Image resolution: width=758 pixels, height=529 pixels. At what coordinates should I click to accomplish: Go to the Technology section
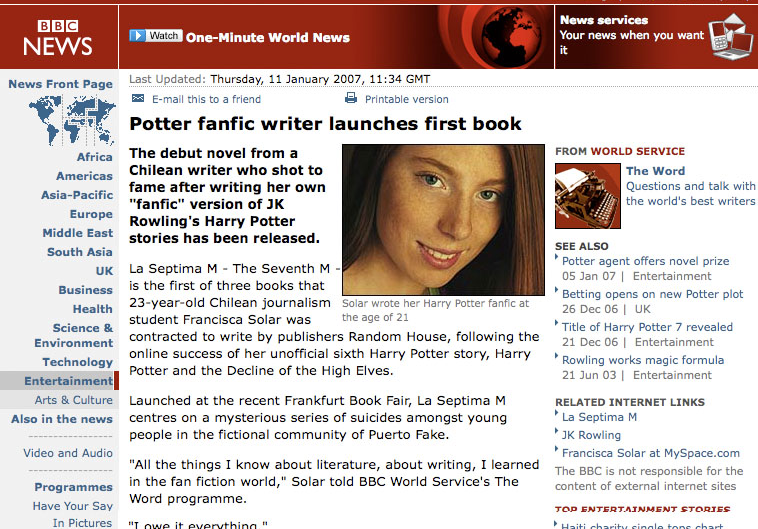77,362
